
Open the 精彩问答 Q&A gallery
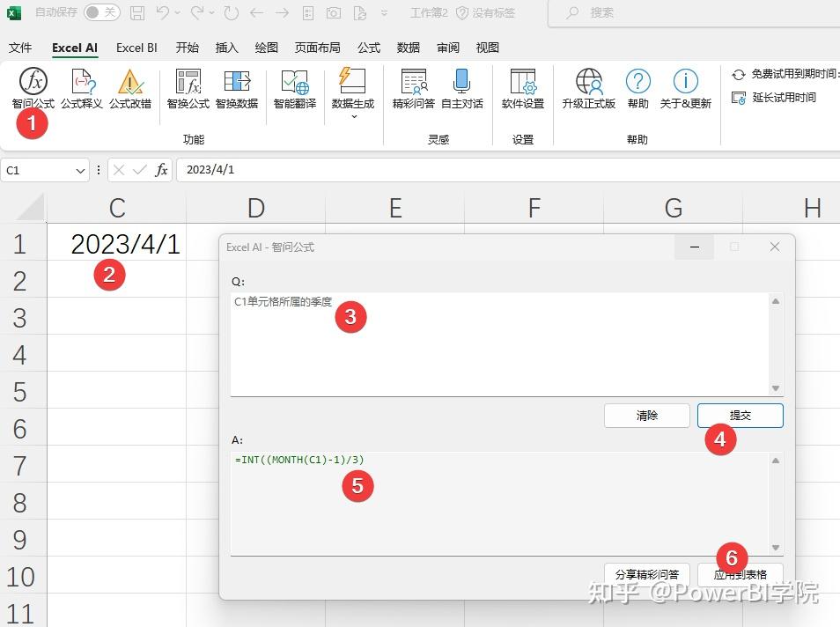tap(414, 88)
